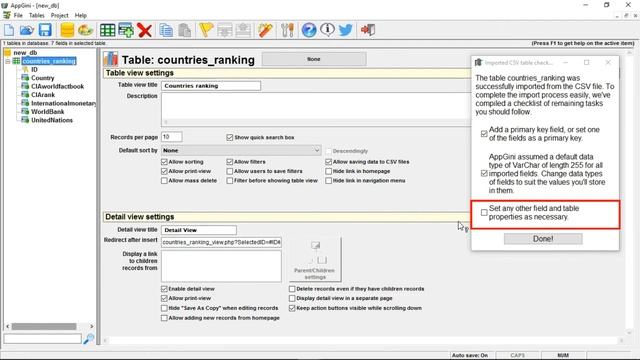Click the Records per page field
640x360 pixels.
172,137
